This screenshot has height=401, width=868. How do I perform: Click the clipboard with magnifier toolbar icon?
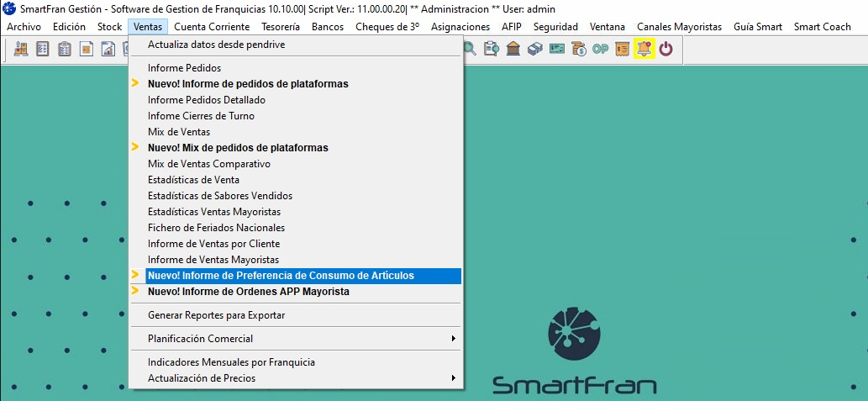click(x=491, y=49)
